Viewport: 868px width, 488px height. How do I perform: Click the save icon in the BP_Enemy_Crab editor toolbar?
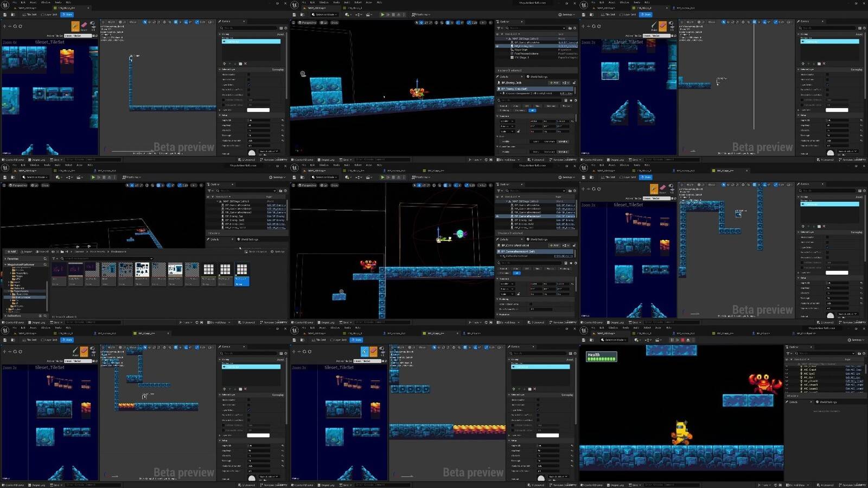(x=295, y=15)
